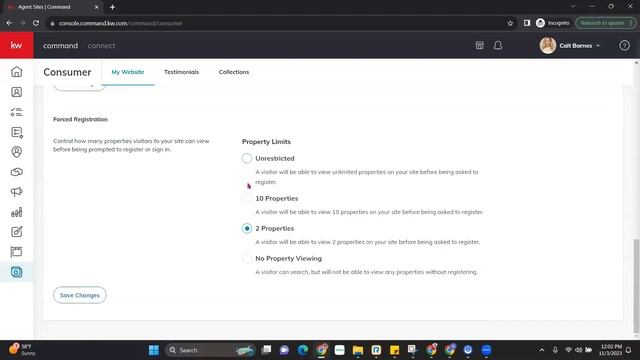Viewport: 640px width, 360px height.
Task: Reload the page
Action: pos(36,23)
